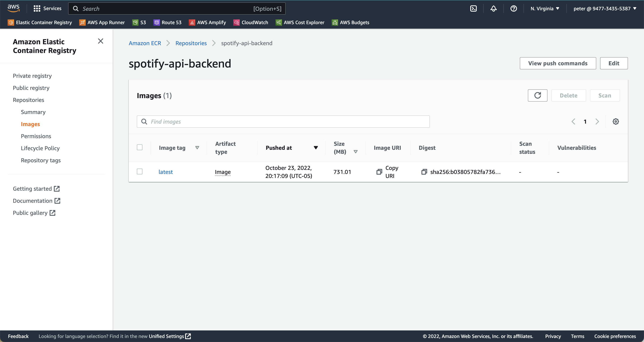644x342 pixels.
Task: Open the help menu question mark
Action: click(513, 8)
